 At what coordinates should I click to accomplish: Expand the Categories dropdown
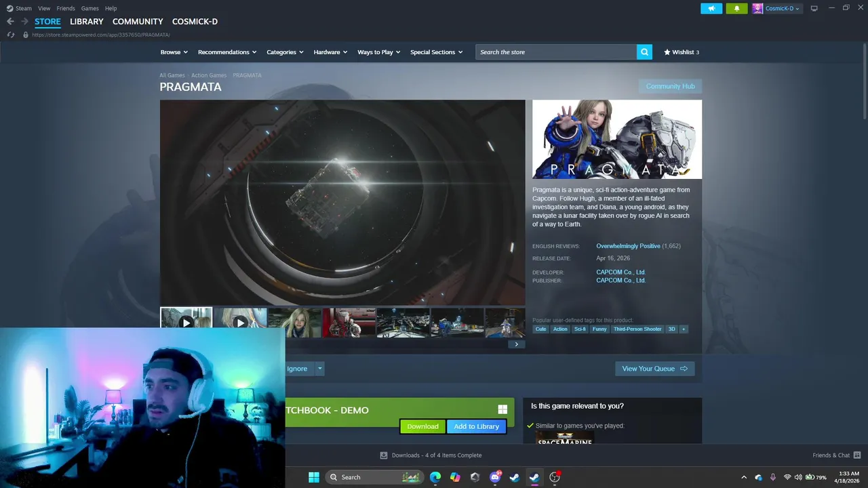285,52
